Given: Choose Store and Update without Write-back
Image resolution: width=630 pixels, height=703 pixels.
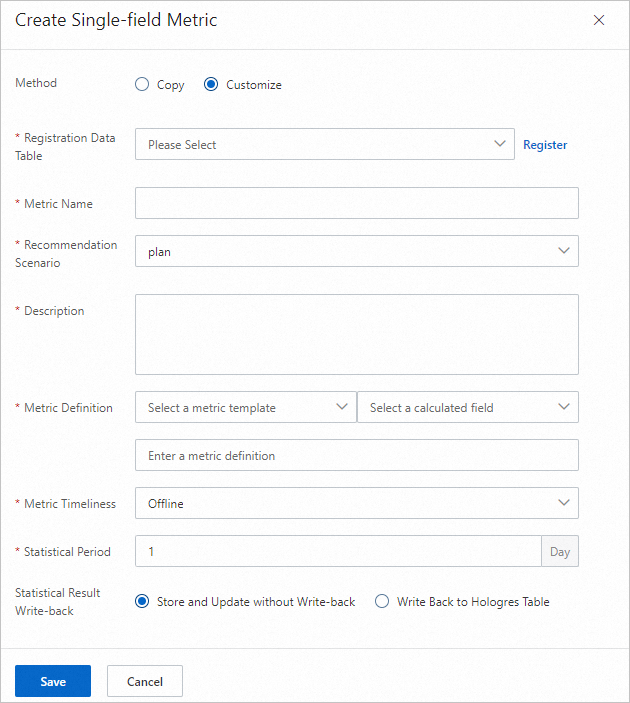Looking at the screenshot, I should point(142,602).
